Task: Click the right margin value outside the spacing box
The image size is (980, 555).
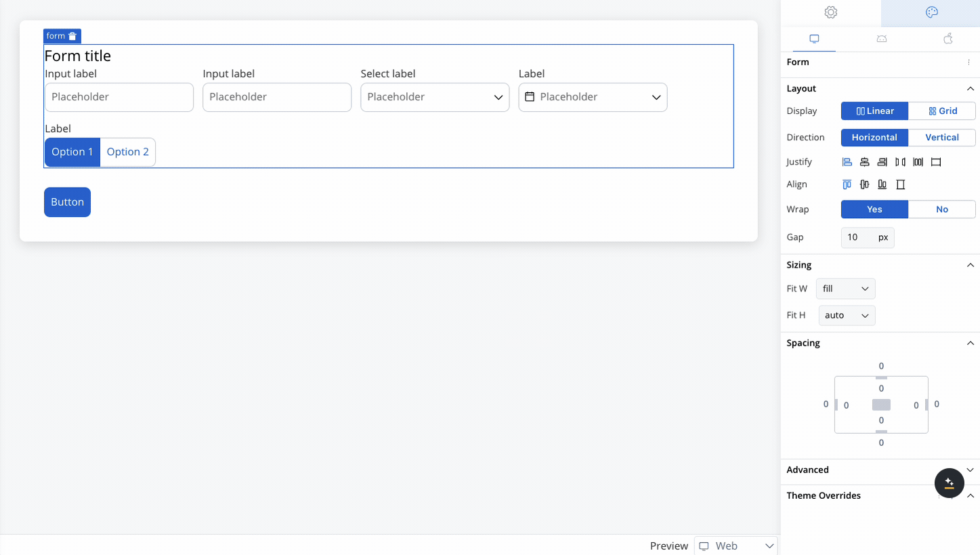Action: [937, 404]
